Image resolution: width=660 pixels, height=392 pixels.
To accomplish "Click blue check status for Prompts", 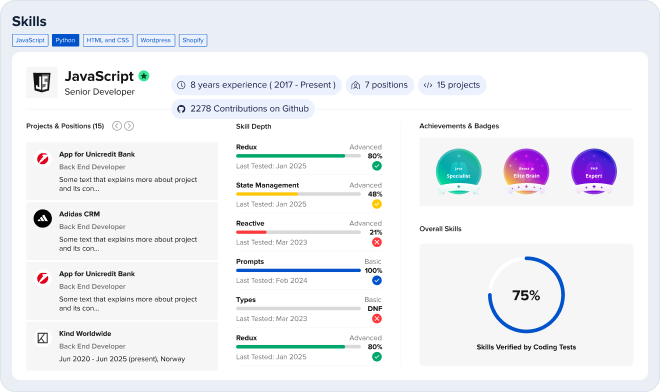I will (x=377, y=280).
